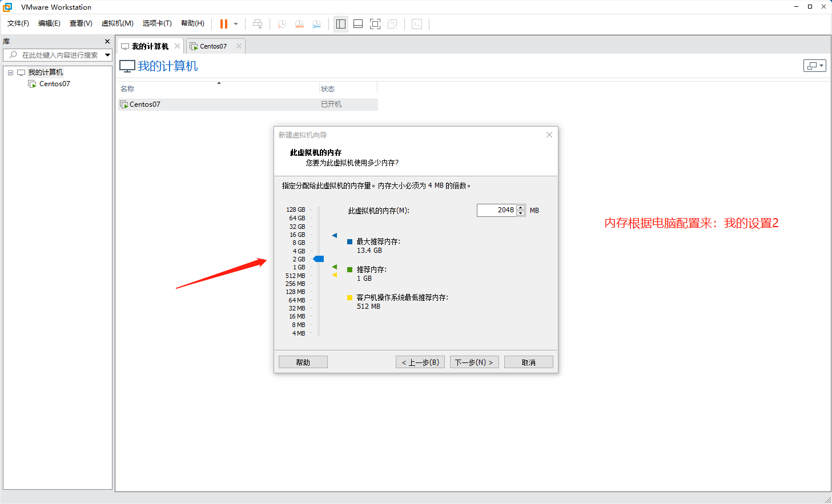Click the memory slider thumb at 2 GB
The height and width of the screenshot is (504, 832).
click(x=319, y=259)
